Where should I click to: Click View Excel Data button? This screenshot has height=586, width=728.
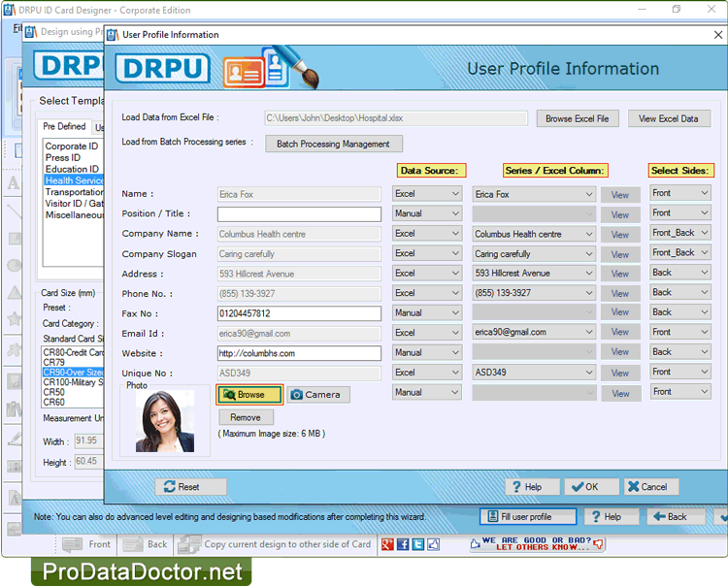click(669, 118)
